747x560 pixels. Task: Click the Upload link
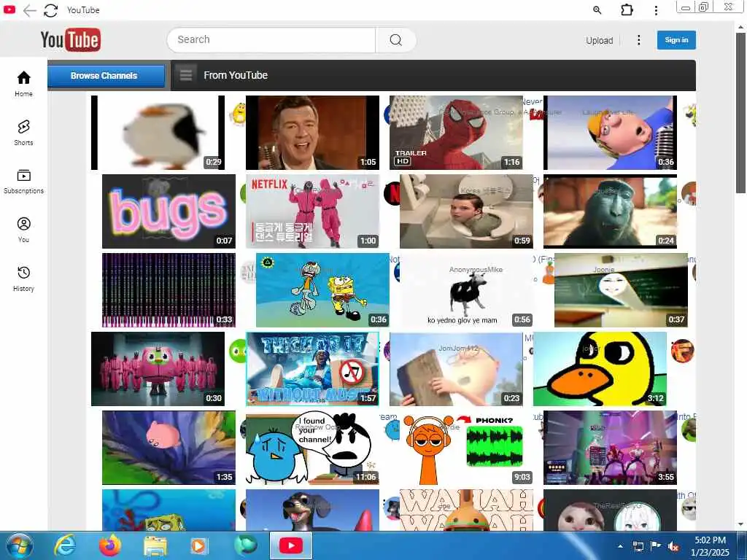(600, 41)
